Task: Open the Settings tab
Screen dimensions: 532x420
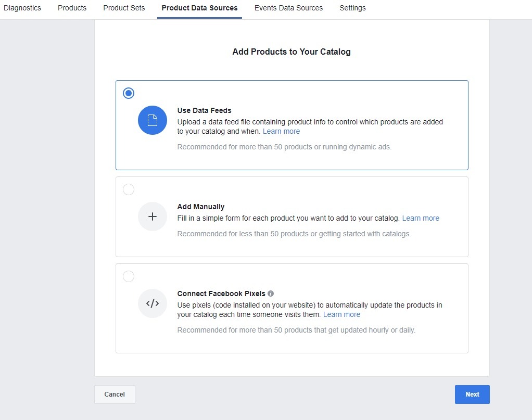Action: pos(352,8)
